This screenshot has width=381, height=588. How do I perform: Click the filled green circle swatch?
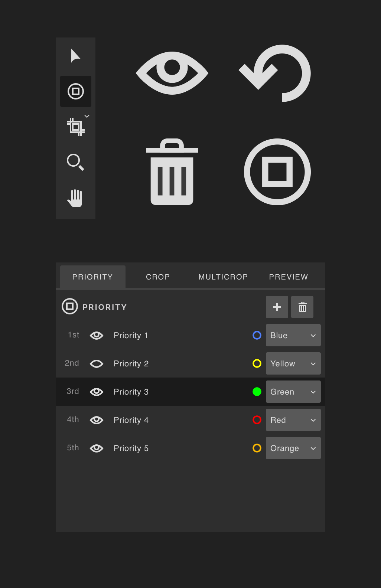point(257,392)
